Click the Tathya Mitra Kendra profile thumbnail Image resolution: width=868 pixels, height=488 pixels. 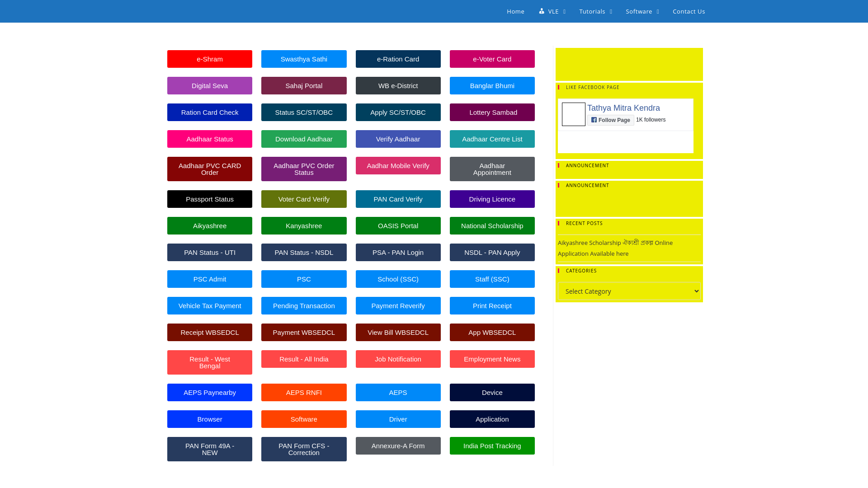(x=573, y=114)
